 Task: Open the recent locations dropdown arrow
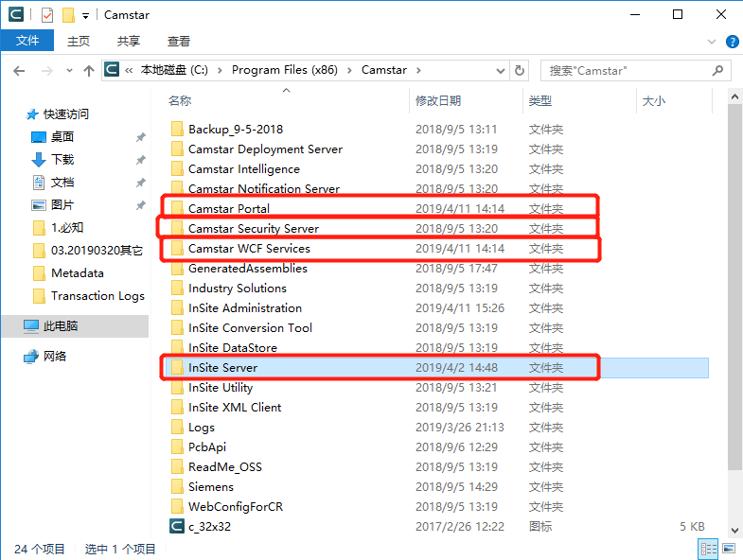[68, 71]
